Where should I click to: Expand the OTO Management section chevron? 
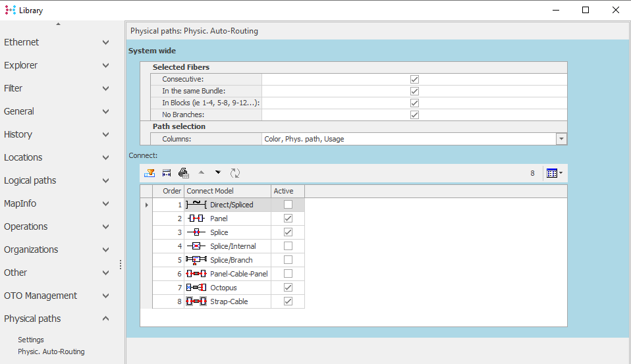tap(105, 296)
